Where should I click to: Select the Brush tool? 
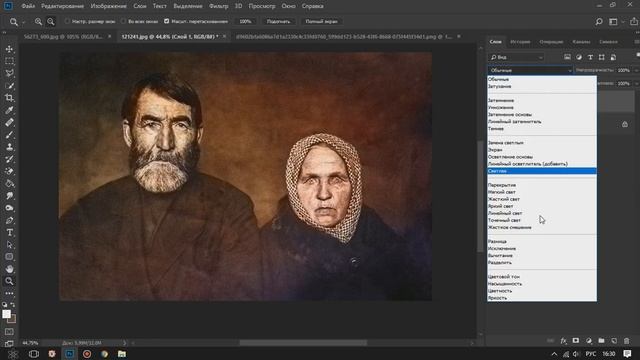(9, 135)
